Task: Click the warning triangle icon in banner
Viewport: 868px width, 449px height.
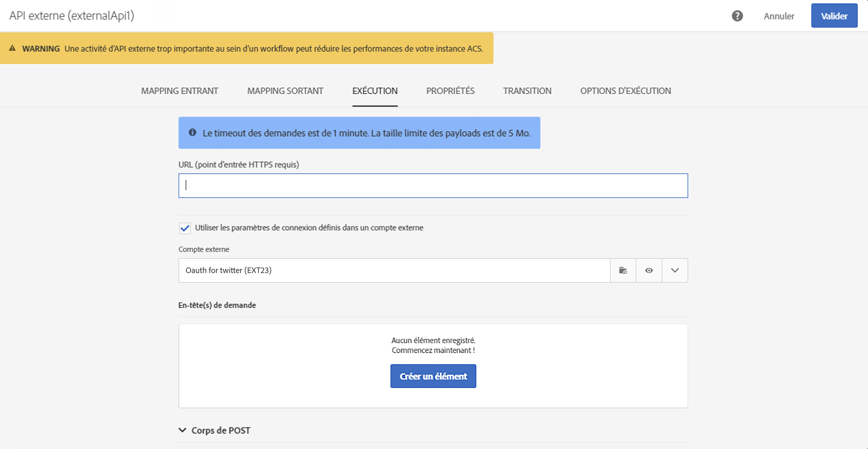Action: pyautogui.click(x=13, y=48)
